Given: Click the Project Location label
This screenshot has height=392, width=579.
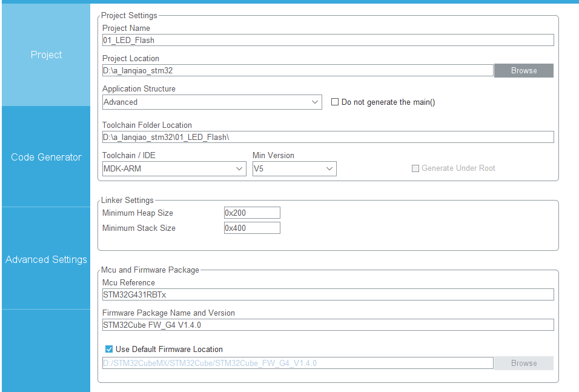Looking at the screenshot, I should [x=131, y=58].
